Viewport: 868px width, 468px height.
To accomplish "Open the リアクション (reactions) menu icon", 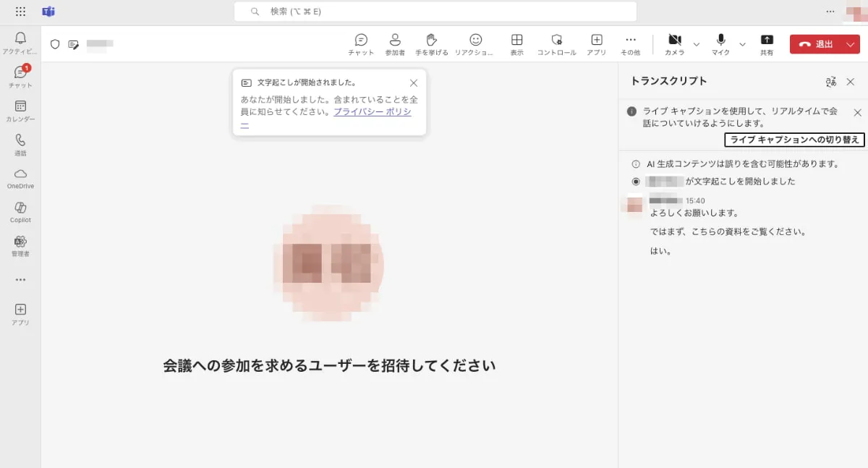I will coord(475,43).
